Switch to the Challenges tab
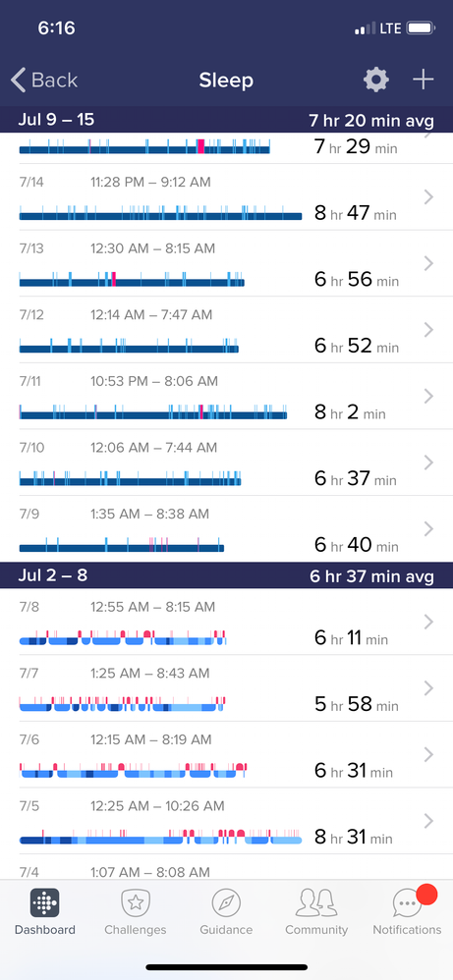The width and height of the screenshot is (453, 980). click(x=136, y=912)
